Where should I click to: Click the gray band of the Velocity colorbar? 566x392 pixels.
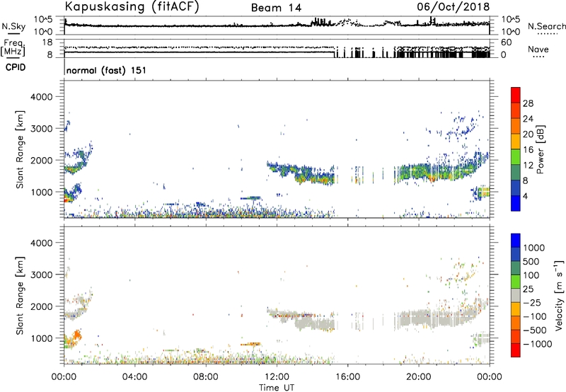(516, 295)
